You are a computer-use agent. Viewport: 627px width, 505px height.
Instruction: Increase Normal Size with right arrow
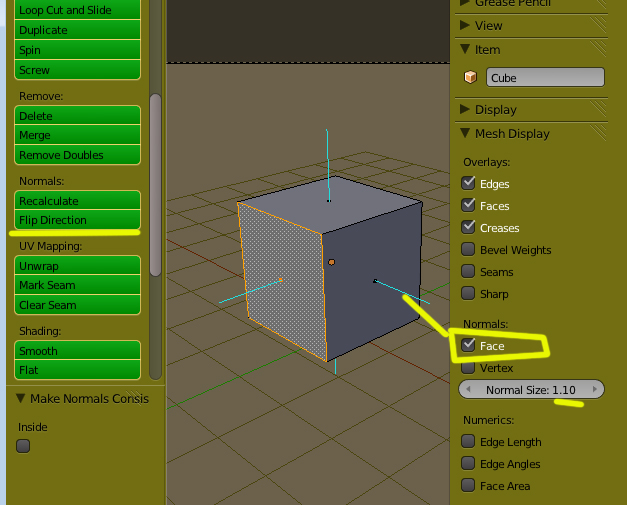(x=595, y=389)
